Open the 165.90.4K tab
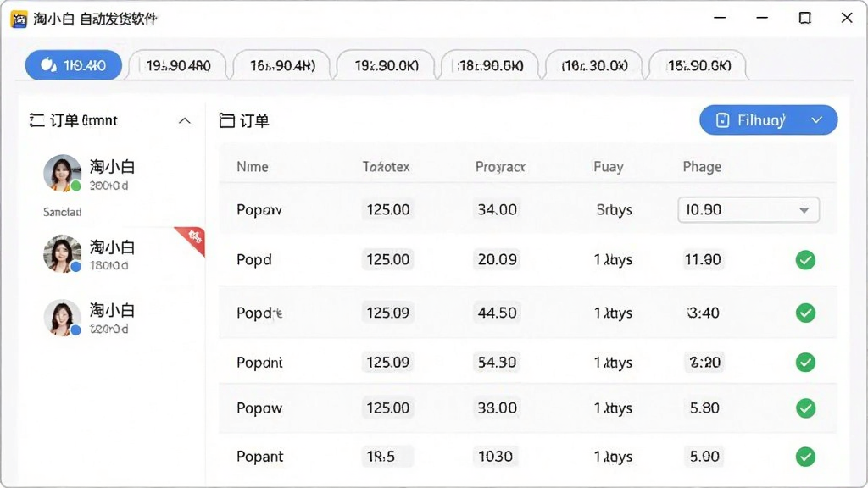The image size is (868, 488). 282,66
